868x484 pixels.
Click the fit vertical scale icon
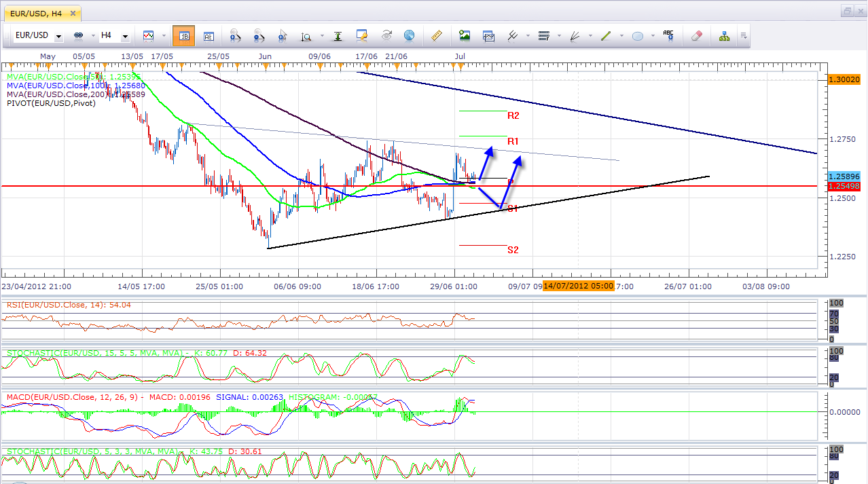click(x=338, y=35)
